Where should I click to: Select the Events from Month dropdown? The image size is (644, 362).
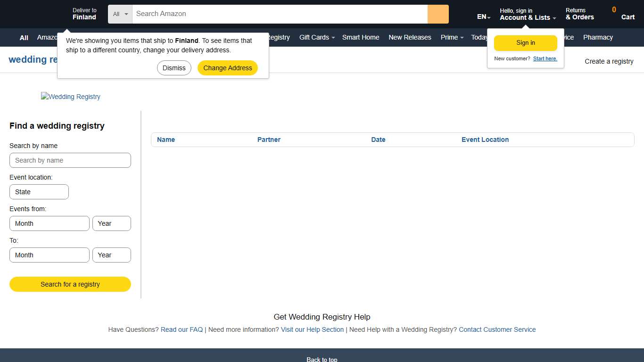(50, 223)
